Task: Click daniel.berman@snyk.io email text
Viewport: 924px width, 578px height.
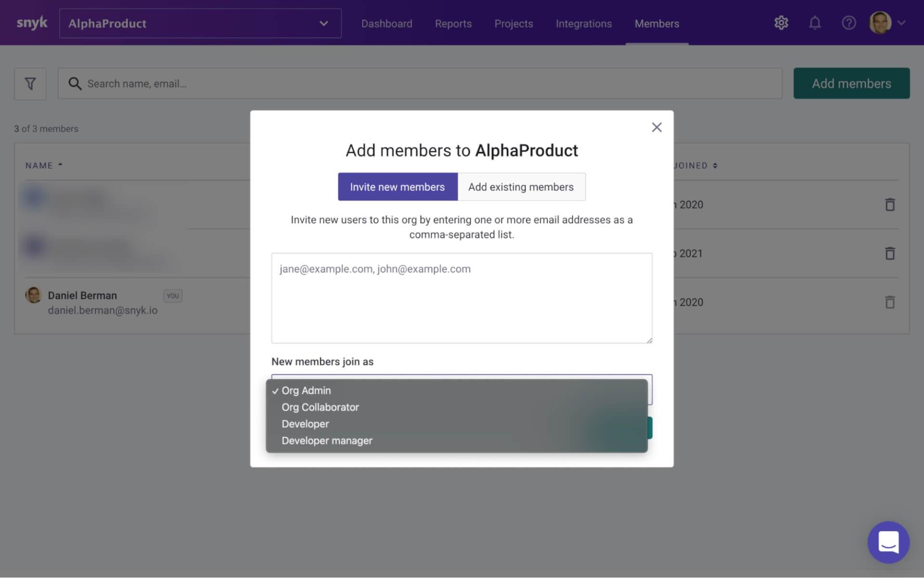Action: (103, 310)
